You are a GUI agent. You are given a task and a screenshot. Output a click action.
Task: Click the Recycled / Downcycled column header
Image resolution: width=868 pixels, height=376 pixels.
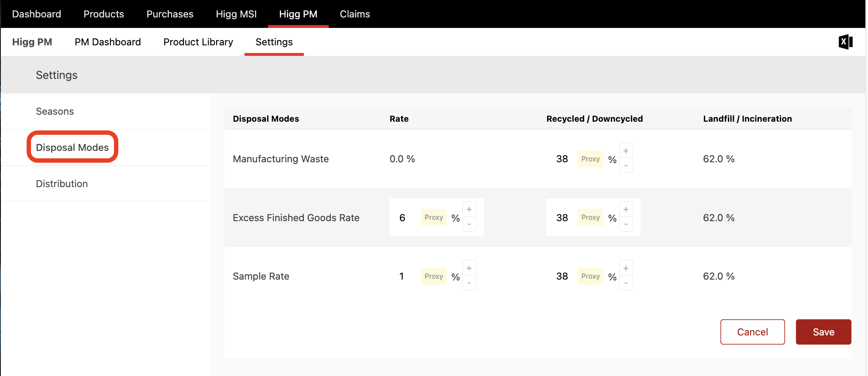click(x=595, y=119)
